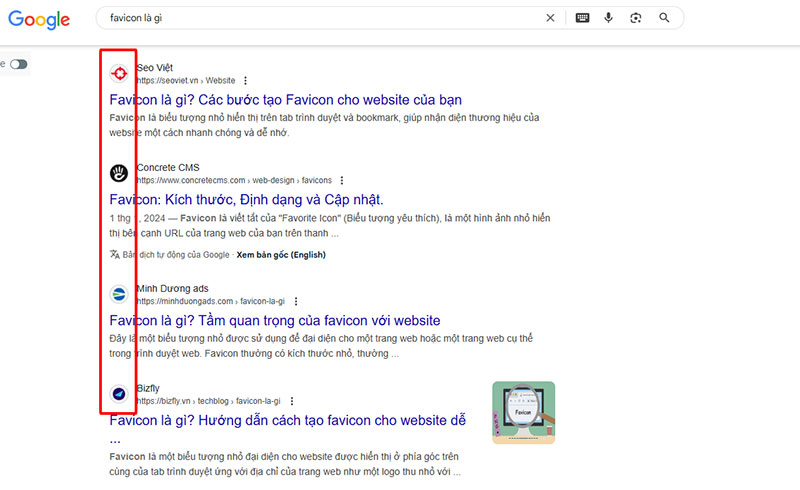Open the on-screen keyboard input tool
This screenshot has height=490, width=800.
pos(582,18)
